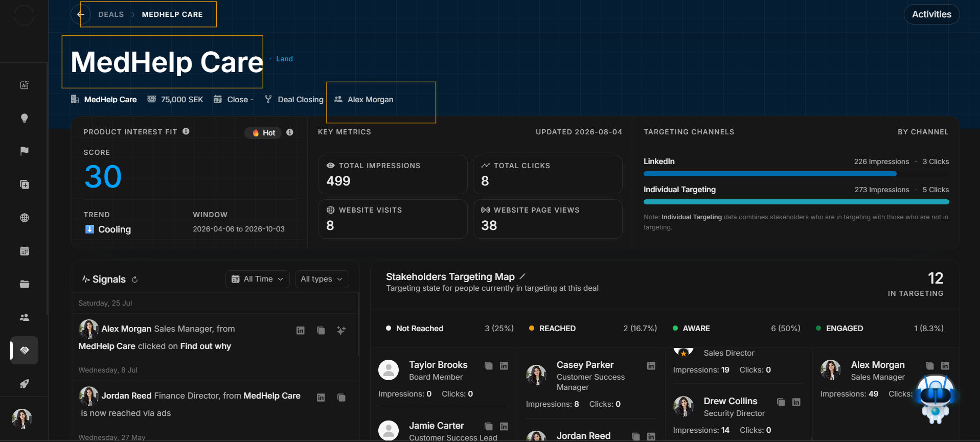Image resolution: width=980 pixels, height=442 pixels.
Task: Open the Activities panel
Action: coord(931,14)
